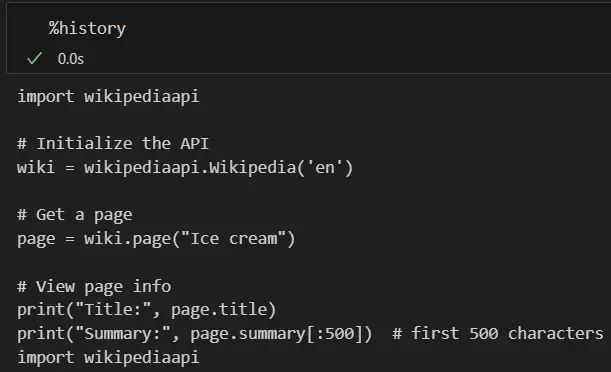Click the 'Summary:' string in print statement

(122, 334)
